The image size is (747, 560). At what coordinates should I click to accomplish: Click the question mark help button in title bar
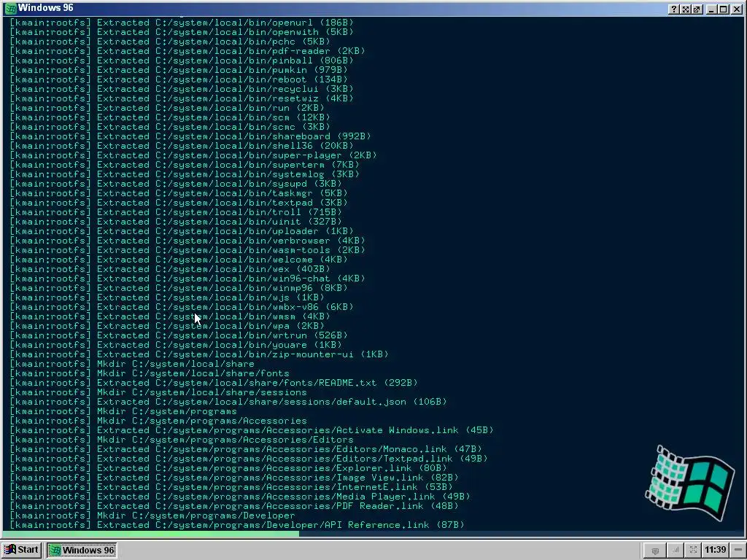click(x=673, y=9)
